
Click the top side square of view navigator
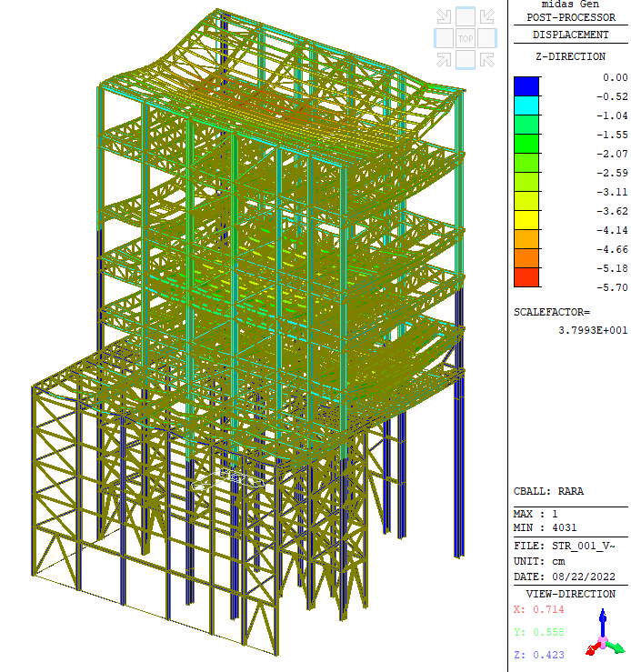click(466, 16)
